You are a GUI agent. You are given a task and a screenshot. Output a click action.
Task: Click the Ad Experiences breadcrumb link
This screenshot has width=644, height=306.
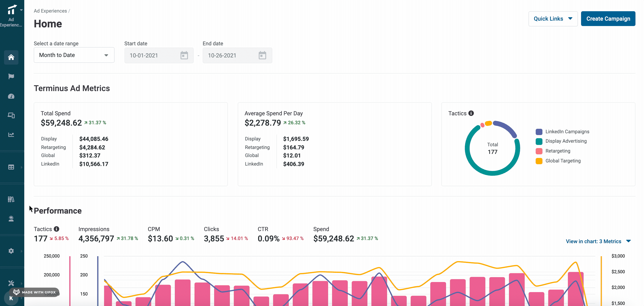pyautogui.click(x=50, y=11)
